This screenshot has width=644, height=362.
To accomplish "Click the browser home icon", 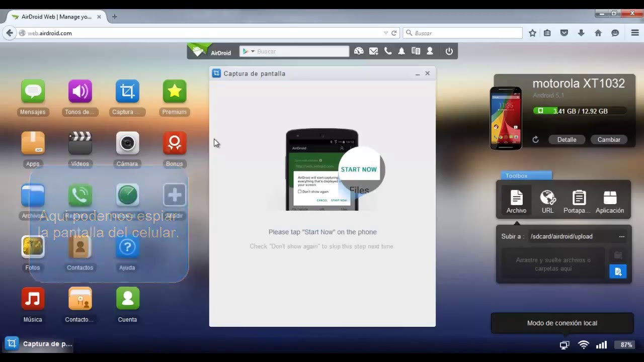I will tap(598, 33).
